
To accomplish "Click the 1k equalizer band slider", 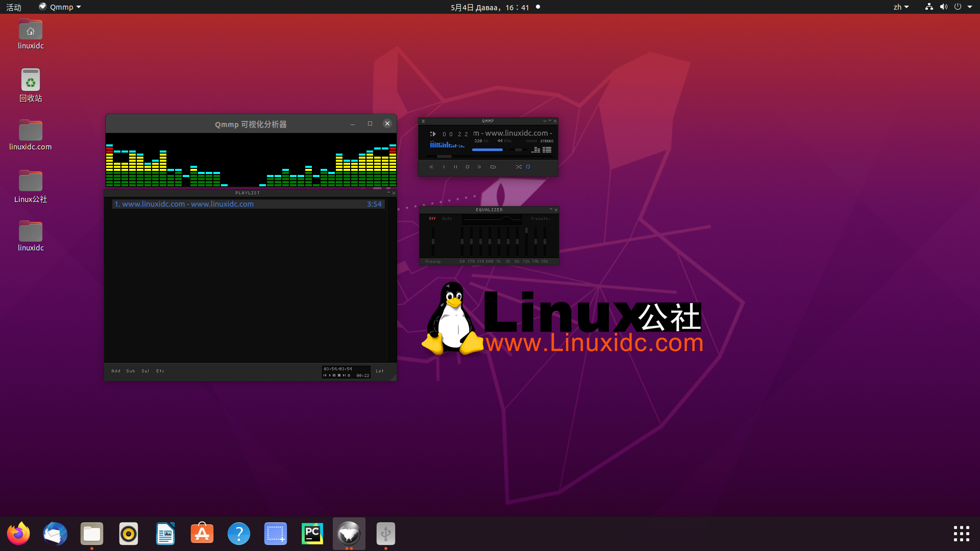I will coord(499,241).
